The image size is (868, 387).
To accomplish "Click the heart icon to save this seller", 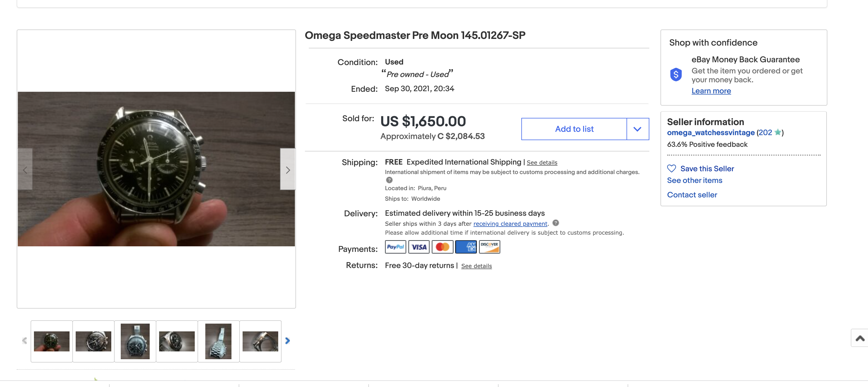I will 672,168.
